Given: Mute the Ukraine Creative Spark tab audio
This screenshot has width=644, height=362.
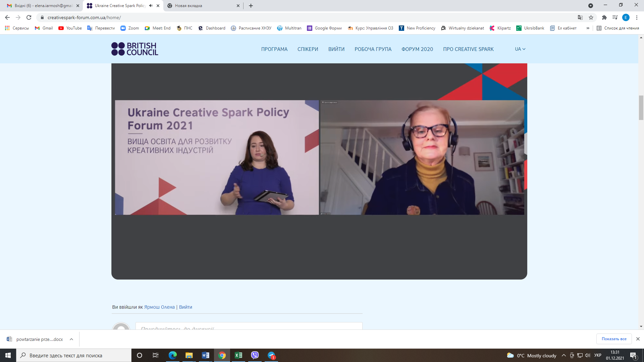Looking at the screenshot, I should 151,6.
